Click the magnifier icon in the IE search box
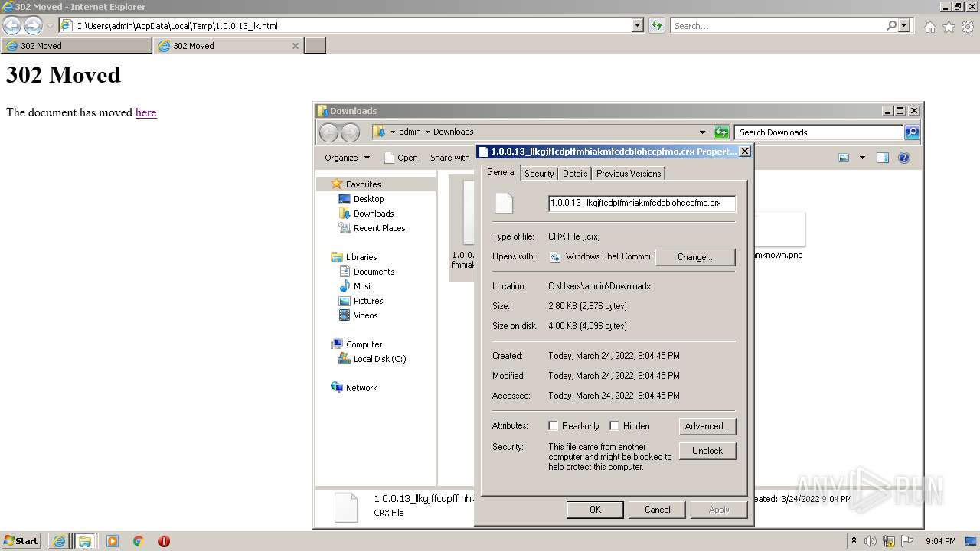Screen dimensions: 980x551 point(891,25)
